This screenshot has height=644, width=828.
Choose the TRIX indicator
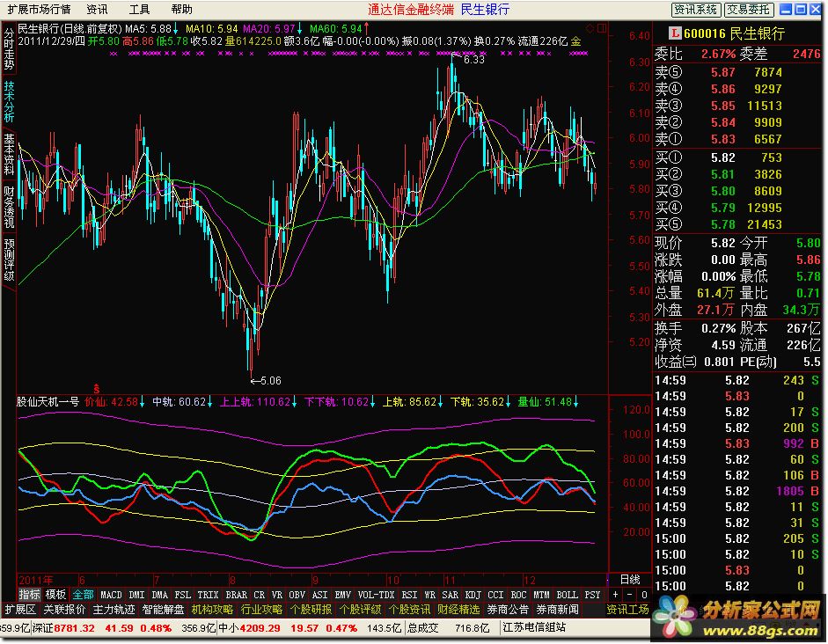pyautogui.click(x=208, y=595)
